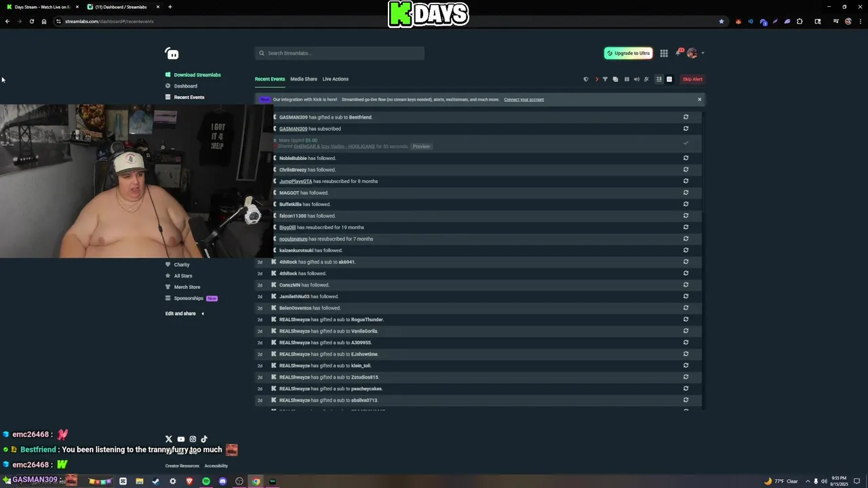Replay the BelenOsventos follow alert

[686, 308]
